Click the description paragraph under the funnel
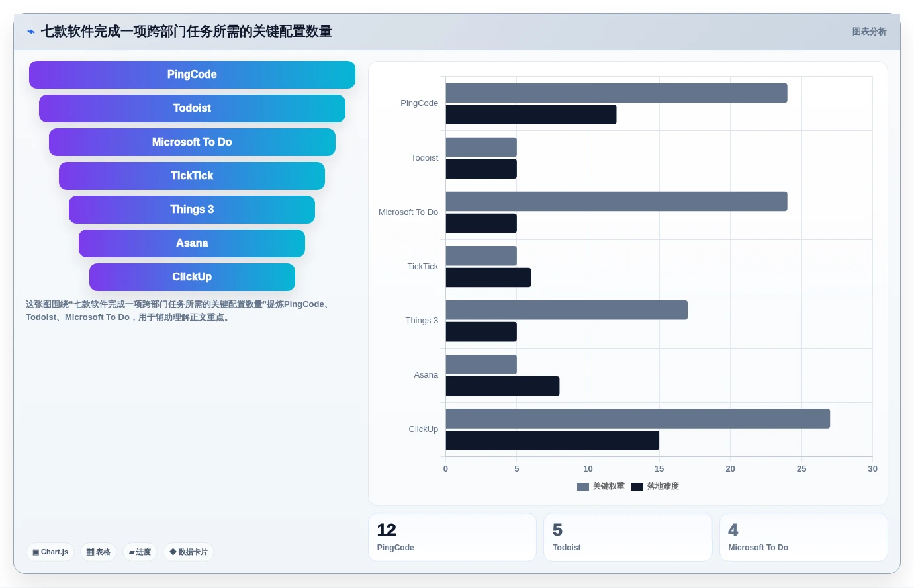The width and height of the screenshot is (914, 588). [179, 311]
